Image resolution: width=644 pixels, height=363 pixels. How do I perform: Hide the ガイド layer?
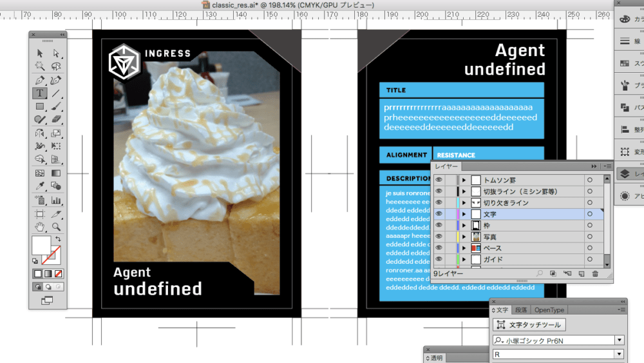point(439,259)
